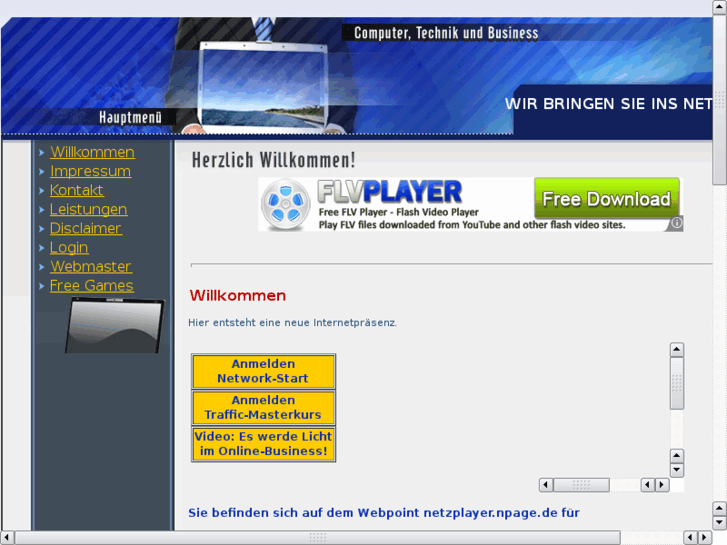Viewport: 727px width, 545px height.
Task: Click the page second scroll-left arrow at bottom
Action: point(691,538)
